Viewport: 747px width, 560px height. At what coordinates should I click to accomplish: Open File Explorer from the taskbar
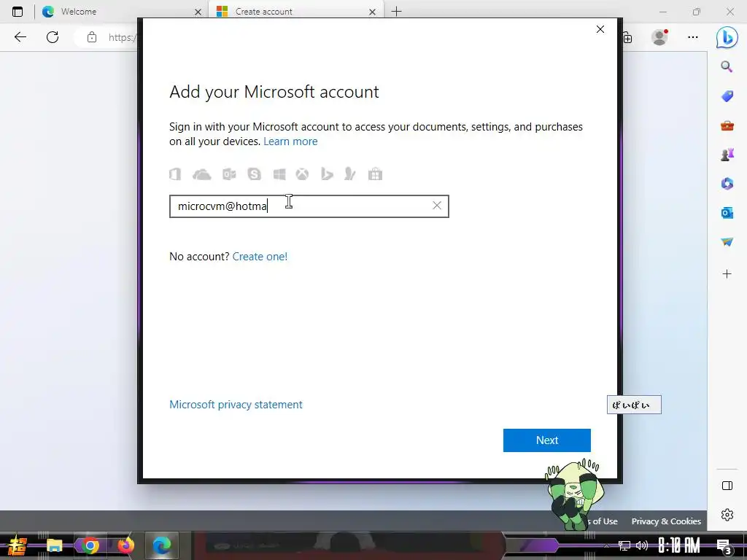coord(54,545)
